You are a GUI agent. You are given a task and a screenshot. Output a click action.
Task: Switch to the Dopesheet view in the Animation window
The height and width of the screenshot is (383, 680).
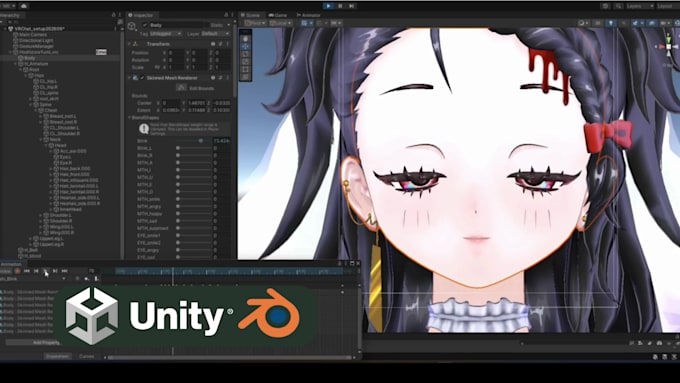58,356
